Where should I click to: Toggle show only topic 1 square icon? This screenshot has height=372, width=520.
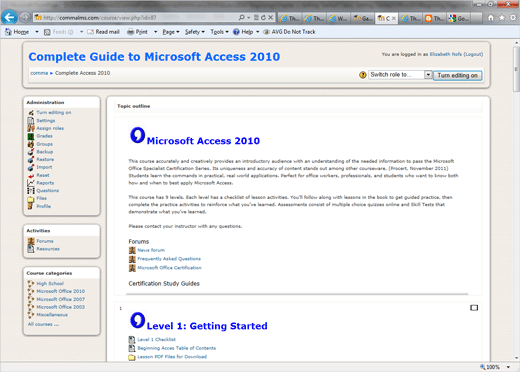pos(474,308)
